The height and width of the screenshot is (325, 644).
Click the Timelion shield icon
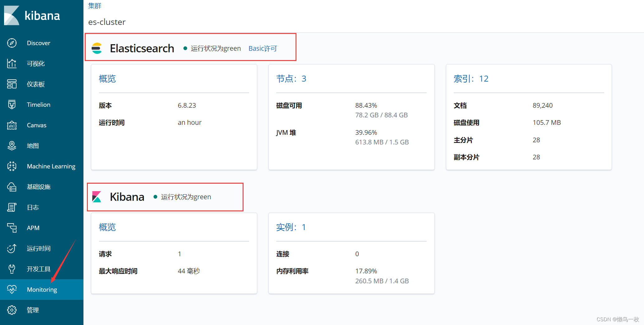click(x=12, y=105)
